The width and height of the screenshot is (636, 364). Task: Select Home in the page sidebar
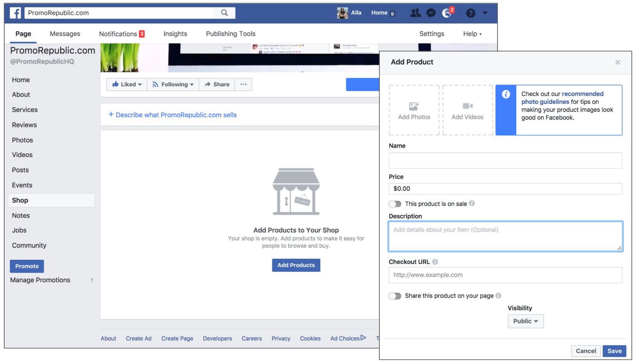point(21,80)
